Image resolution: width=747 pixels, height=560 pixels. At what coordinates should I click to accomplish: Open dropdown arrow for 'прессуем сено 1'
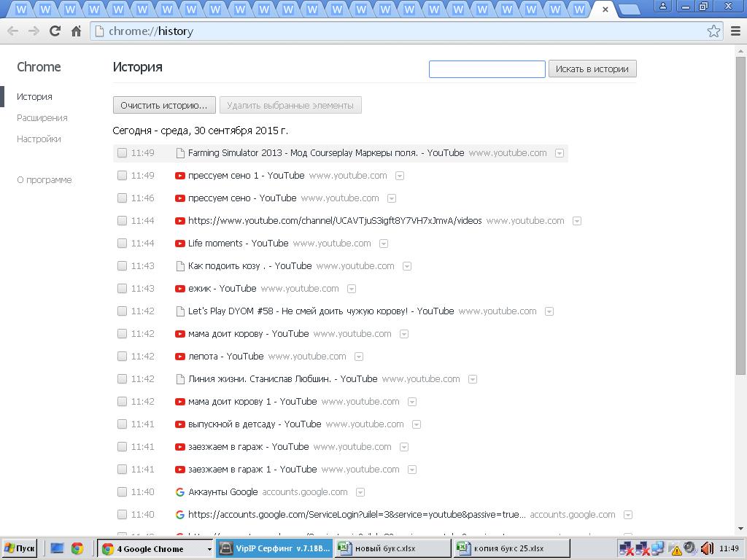[x=400, y=176]
